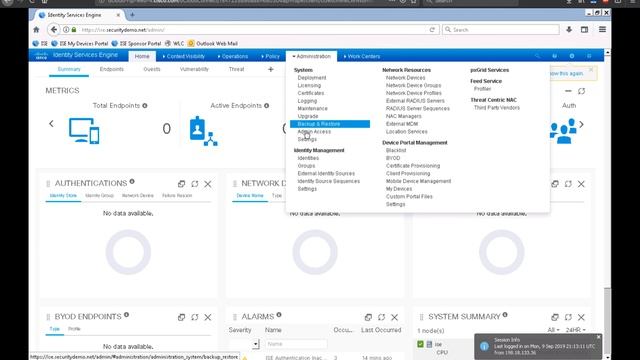Detach the Authentications dashlet
The width and height of the screenshot is (640, 360).
coord(182,184)
